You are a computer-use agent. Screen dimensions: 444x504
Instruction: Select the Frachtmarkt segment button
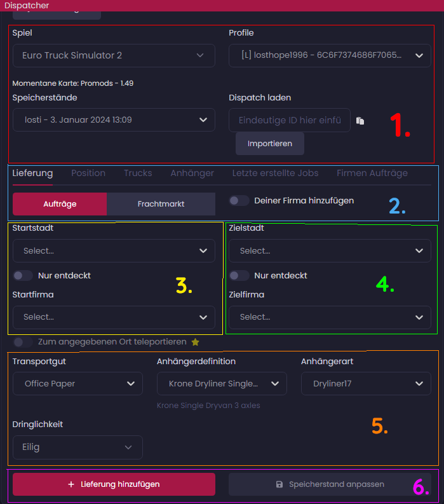pyautogui.click(x=161, y=204)
